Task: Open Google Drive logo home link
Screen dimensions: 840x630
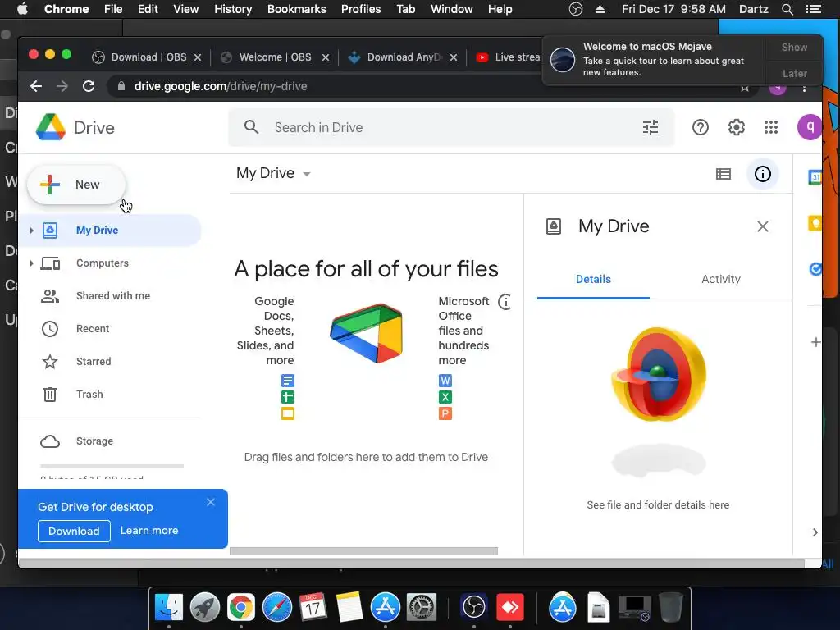Action: click(x=75, y=127)
